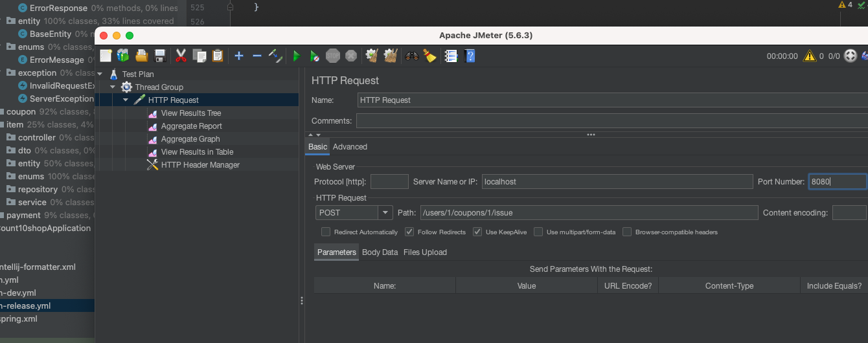Click the Reset search broom icon
The width and height of the screenshot is (868, 343).
click(429, 56)
